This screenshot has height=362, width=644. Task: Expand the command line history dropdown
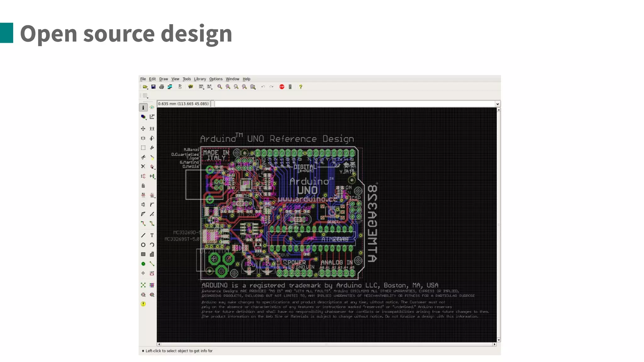497,104
